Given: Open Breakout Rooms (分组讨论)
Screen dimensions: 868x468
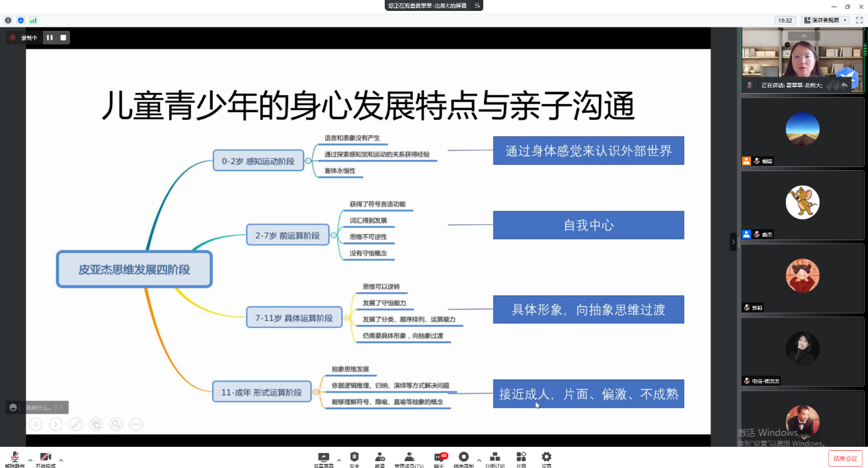Looking at the screenshot, I should (x=495, y=458).
